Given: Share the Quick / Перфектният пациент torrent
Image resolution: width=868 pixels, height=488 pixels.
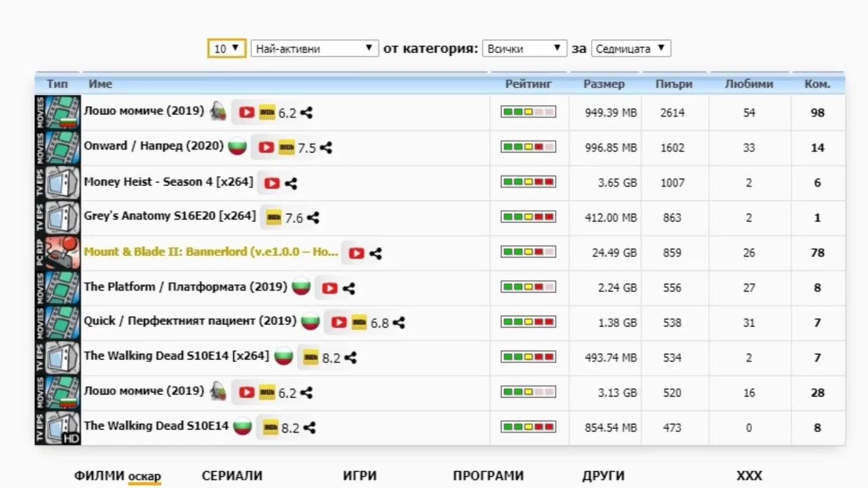Looking at the screenshot, I should tap(399, 323).
